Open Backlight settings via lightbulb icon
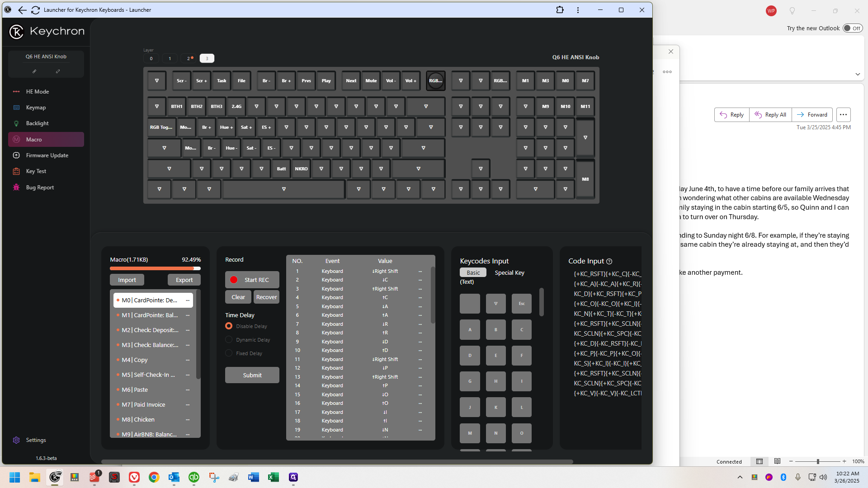Screen dimensions: 868x488 tap(16, 123)
